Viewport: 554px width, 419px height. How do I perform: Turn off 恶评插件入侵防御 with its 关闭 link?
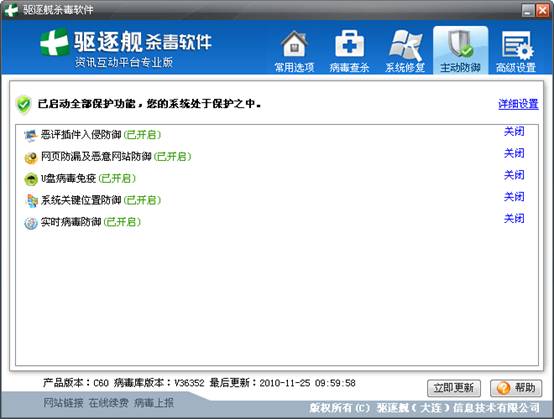(514, 131)
